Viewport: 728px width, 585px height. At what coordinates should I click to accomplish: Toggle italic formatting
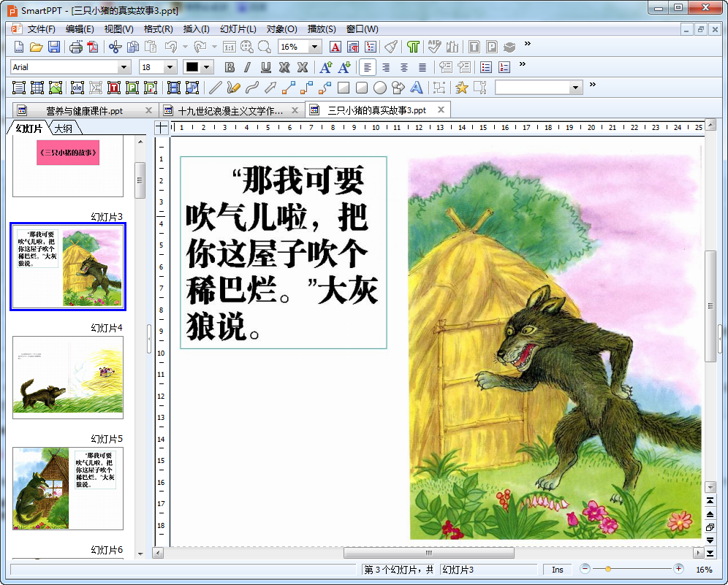[x=248, y=67]
